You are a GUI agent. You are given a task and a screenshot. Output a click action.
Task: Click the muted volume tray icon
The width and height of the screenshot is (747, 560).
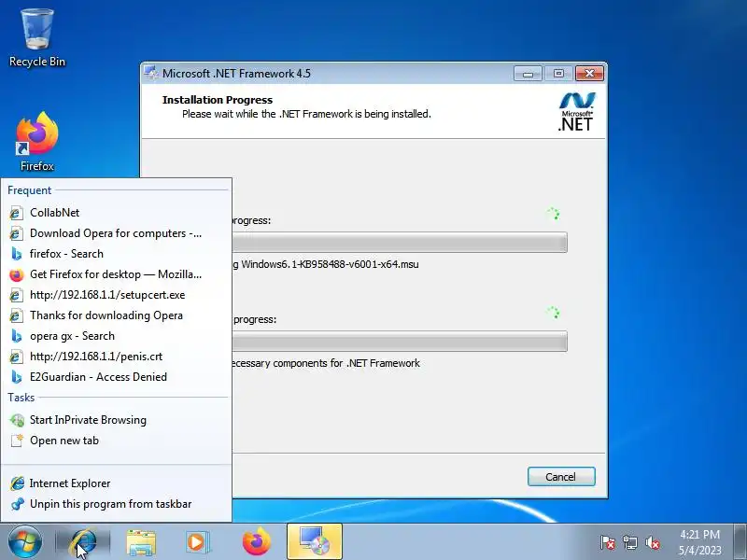[x=652, y=542]
